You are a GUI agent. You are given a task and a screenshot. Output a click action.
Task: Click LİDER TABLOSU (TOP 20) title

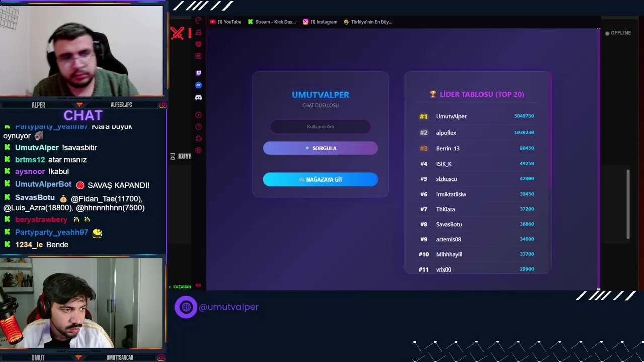(x=481, y=94)
